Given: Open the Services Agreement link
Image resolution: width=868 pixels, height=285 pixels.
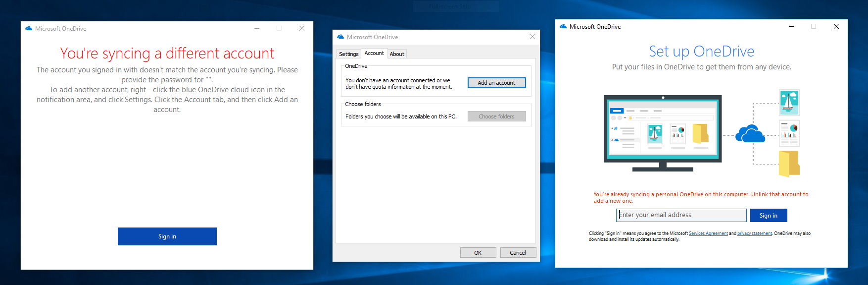Looking at the screenshot, I should tap(708, 233).
